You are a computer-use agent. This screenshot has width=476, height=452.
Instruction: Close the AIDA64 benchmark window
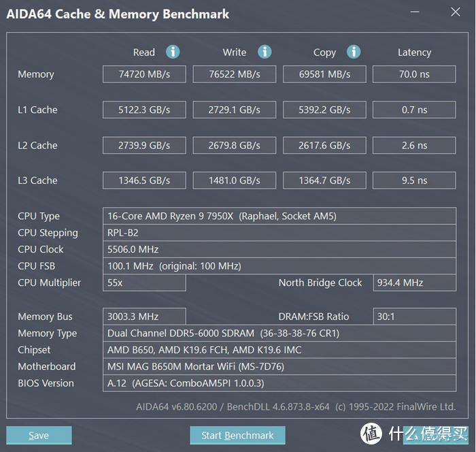point(456,12)
